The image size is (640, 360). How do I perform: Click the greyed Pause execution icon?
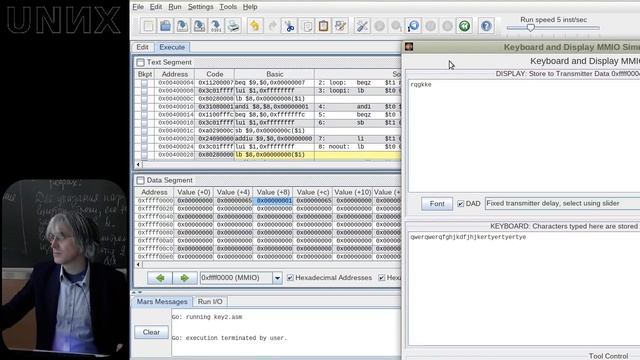point(430,26)
